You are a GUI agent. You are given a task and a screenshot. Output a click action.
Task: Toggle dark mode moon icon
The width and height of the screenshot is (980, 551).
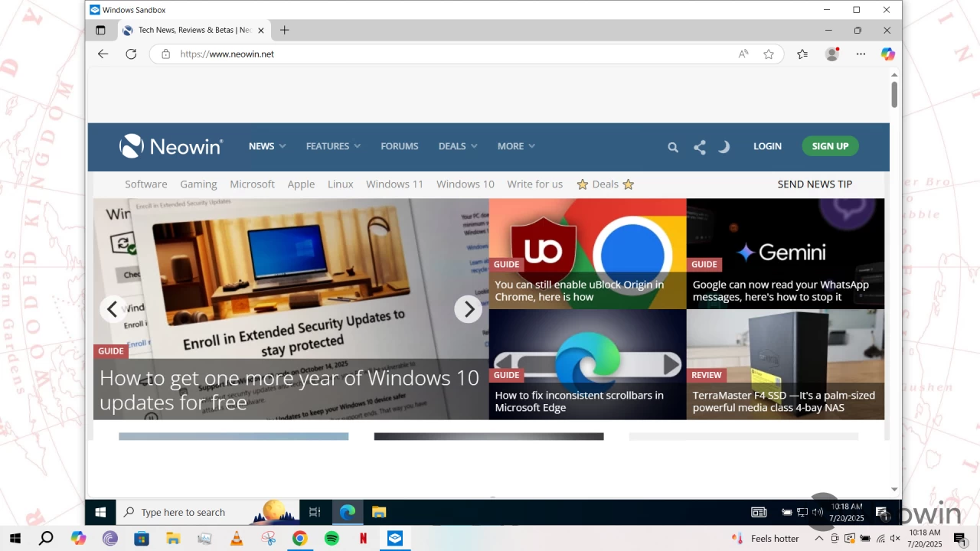pos(724,146)
